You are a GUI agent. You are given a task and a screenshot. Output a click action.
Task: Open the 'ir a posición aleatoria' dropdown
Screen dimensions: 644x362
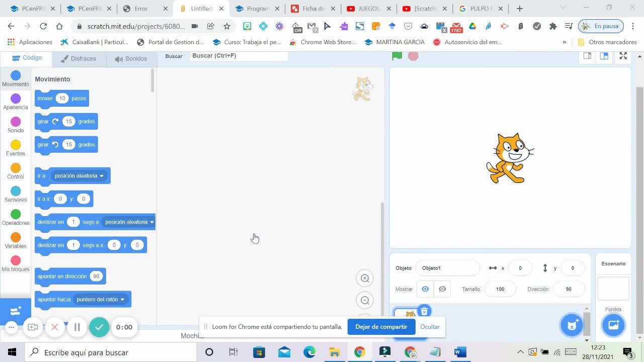(x=79, y=176)
